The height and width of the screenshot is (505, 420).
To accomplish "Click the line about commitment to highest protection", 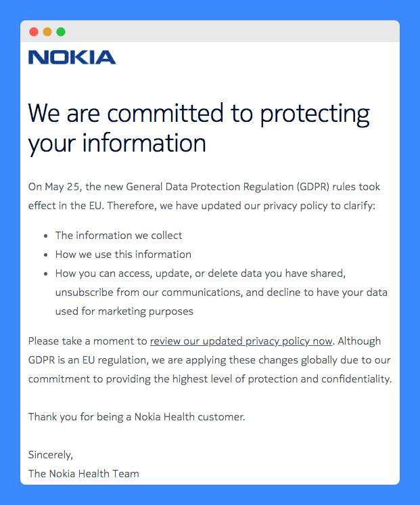I will [x=210, y=379].
